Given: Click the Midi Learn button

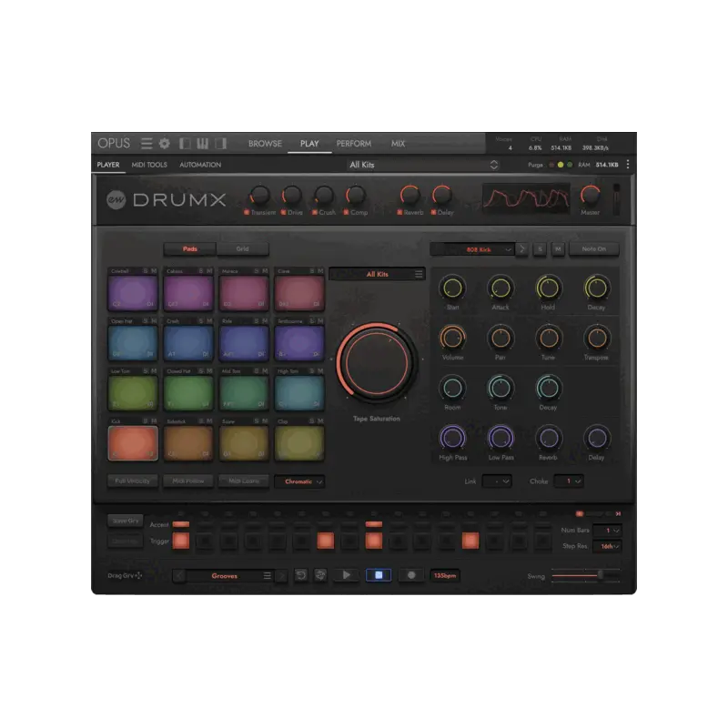Looking at the screenshot, I should [243, 481].
